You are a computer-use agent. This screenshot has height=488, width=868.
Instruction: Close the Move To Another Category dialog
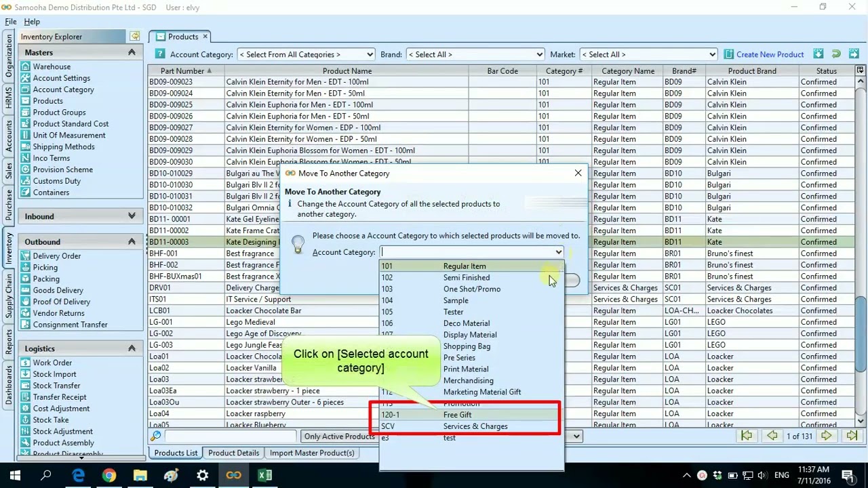click(x=578, y=174)
